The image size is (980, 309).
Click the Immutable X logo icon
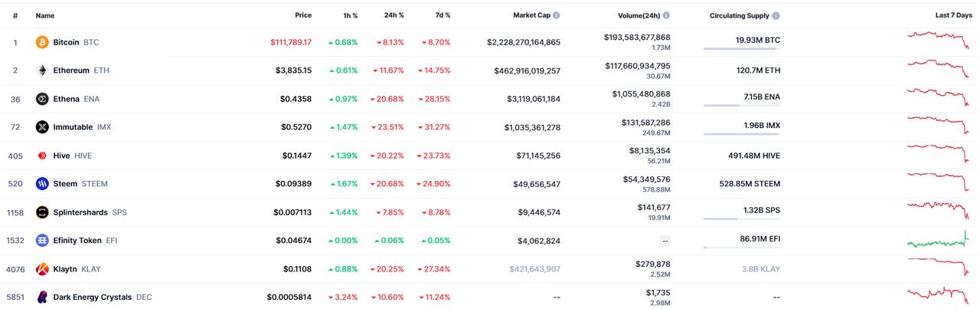[x=42, y=127]
